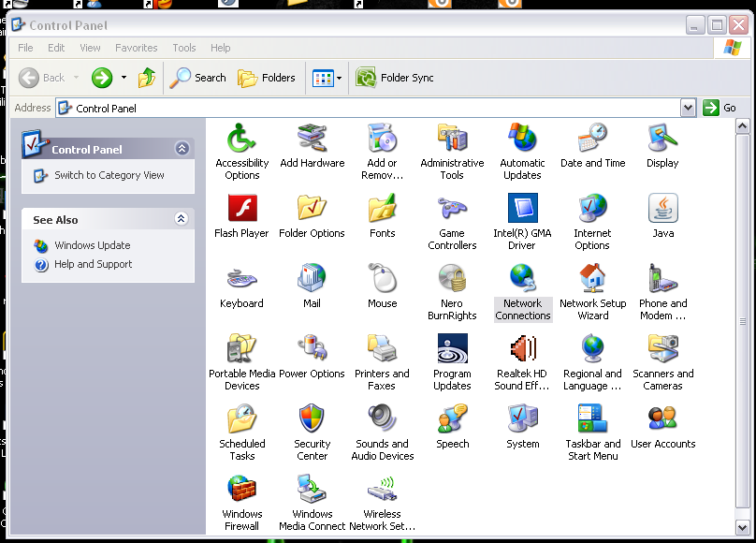
Task: Open the Speech icon
Action: pyautogui.click(x=452, y=418)
